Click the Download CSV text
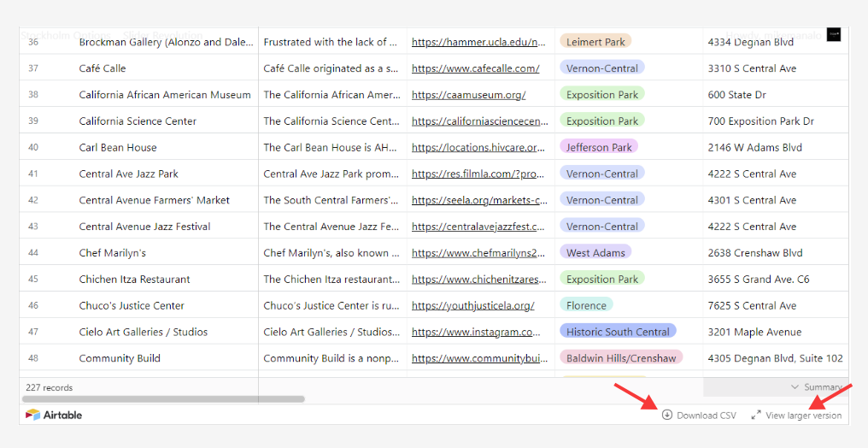 tap(707, 416)
